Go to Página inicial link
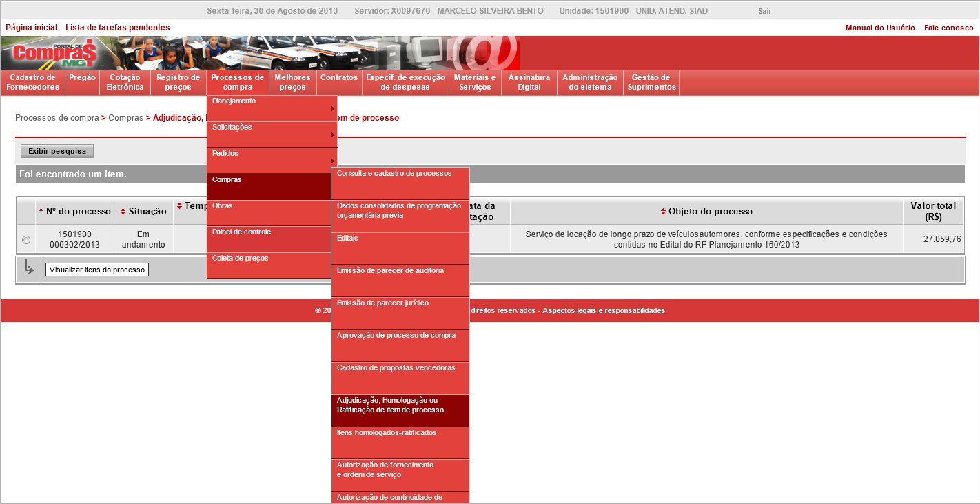The height and width of the screenshot is (504, 980). (31, 28)
